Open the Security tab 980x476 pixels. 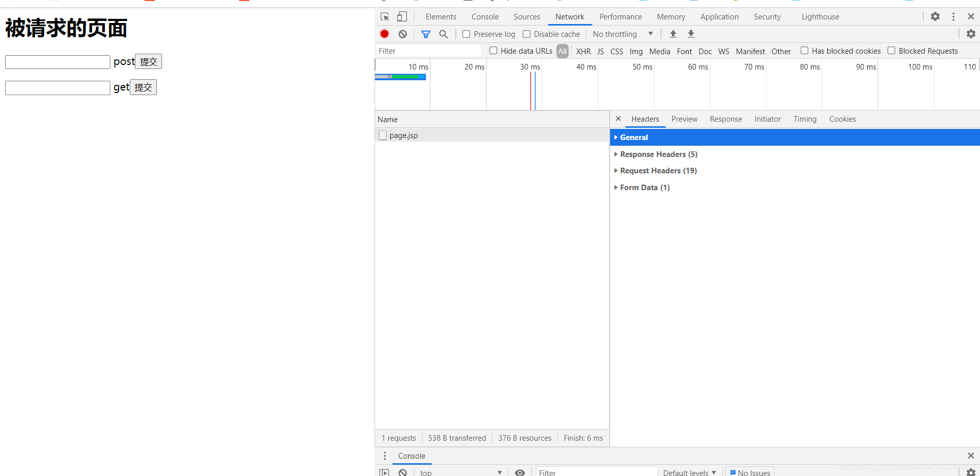point(767,16)
